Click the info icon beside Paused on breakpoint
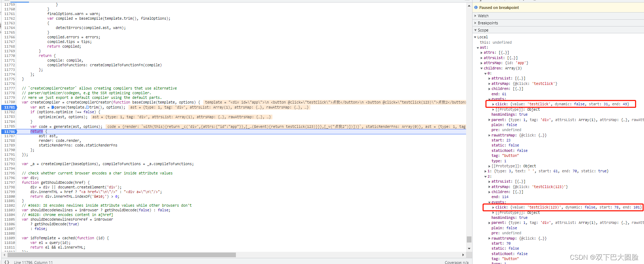The width and height of the screenshot is (644, 264). coord(476,8)
